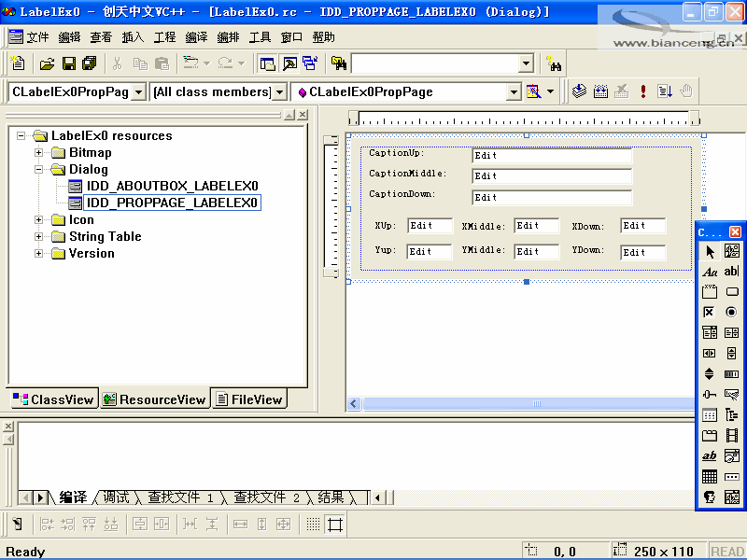Click the WizardBar actions wand icon
This screenshot has width=747, height=560.
533,91
